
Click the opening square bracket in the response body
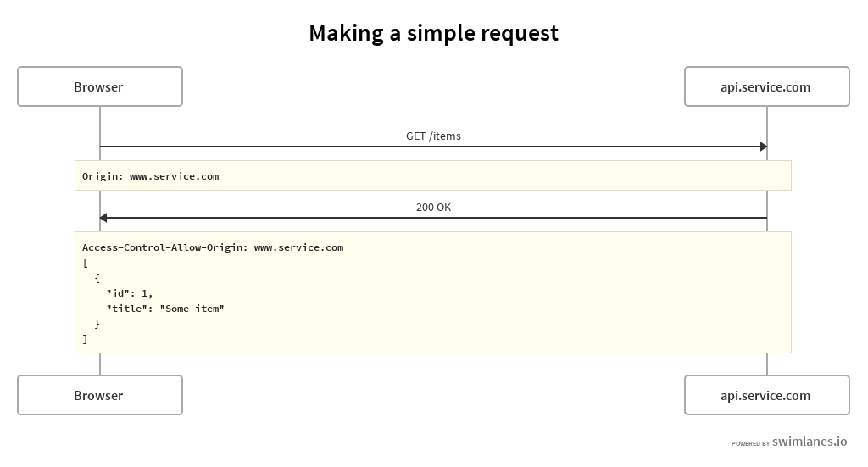click(85, 263)
